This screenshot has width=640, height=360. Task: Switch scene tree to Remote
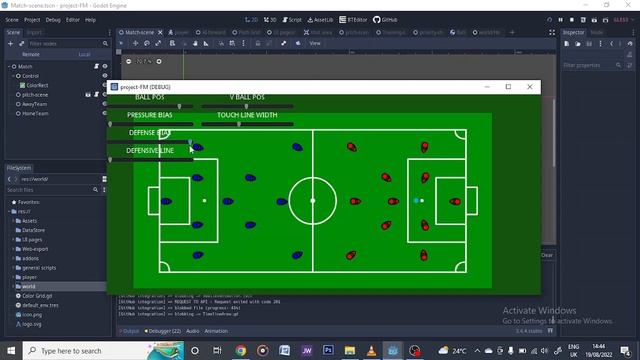[x=31, y=54]
